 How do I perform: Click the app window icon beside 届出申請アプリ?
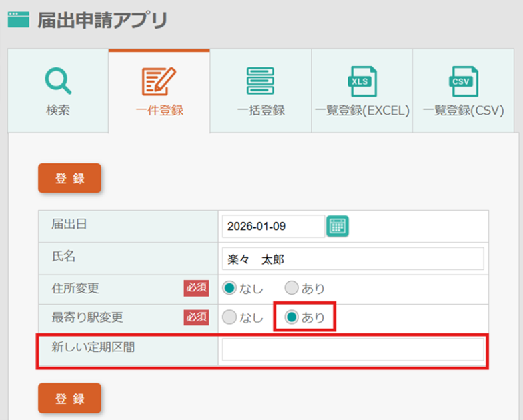click(18, 20)
